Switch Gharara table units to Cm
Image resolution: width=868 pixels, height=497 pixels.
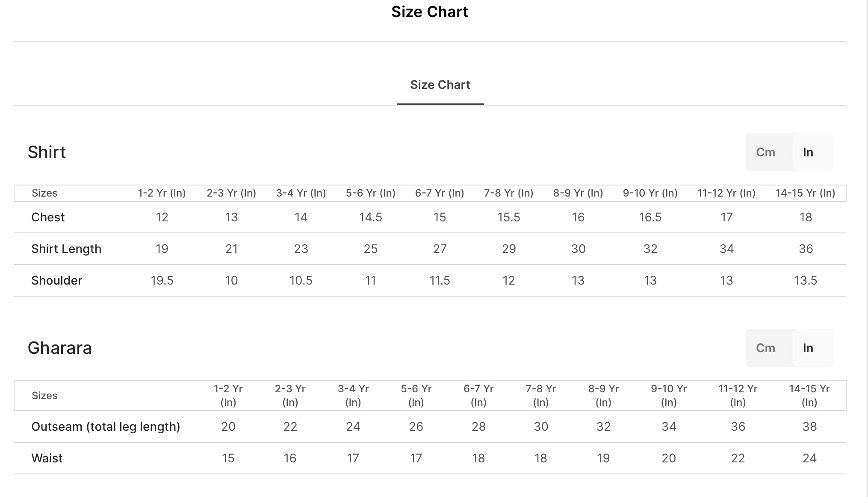(765, 348)
